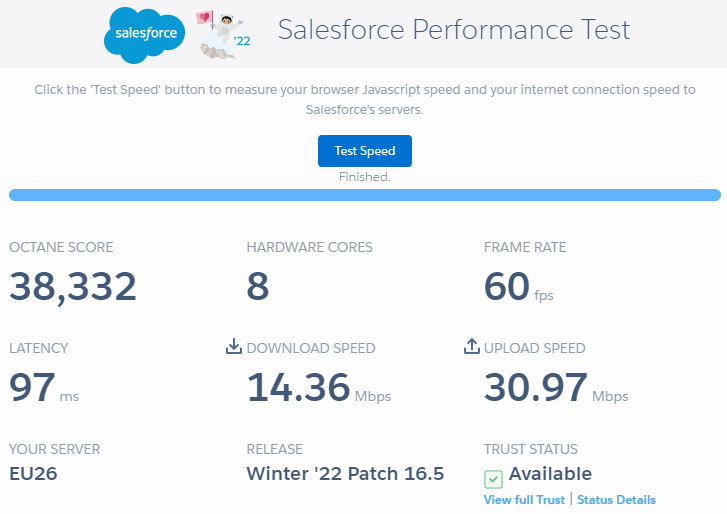Select the octane score value 38,332
This screenshot has width=727, height=514.
click(x=73, y=287)
